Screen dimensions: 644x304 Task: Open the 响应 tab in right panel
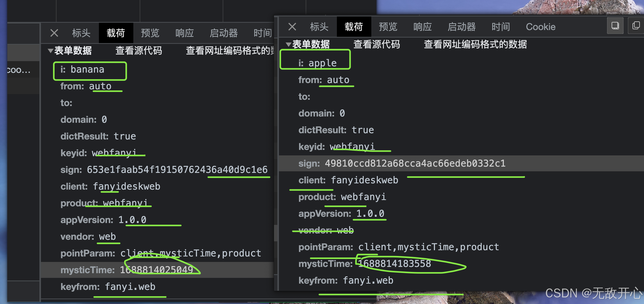pyautogui.click(x=422, y=27)
